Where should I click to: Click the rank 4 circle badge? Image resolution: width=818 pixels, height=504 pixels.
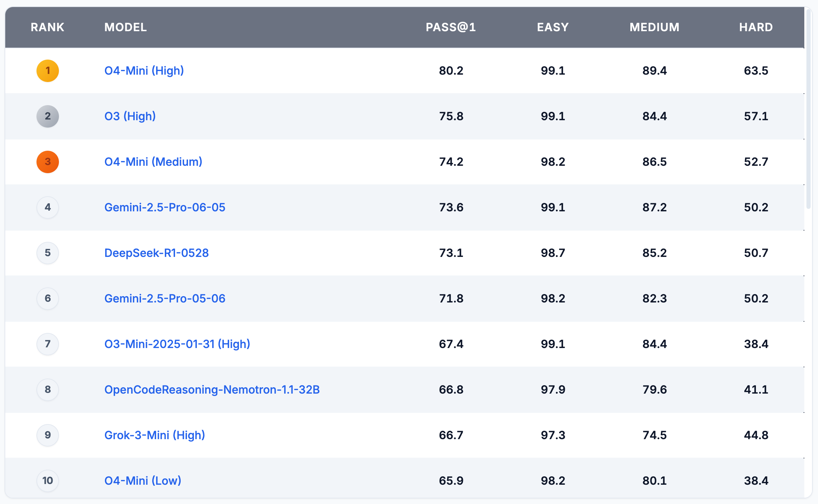(48, 207)
